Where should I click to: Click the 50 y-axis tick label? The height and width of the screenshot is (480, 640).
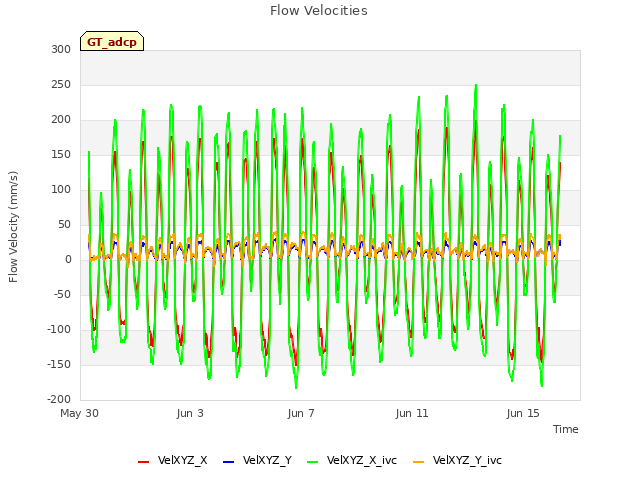pyautogui.click(x=64, y=224)
